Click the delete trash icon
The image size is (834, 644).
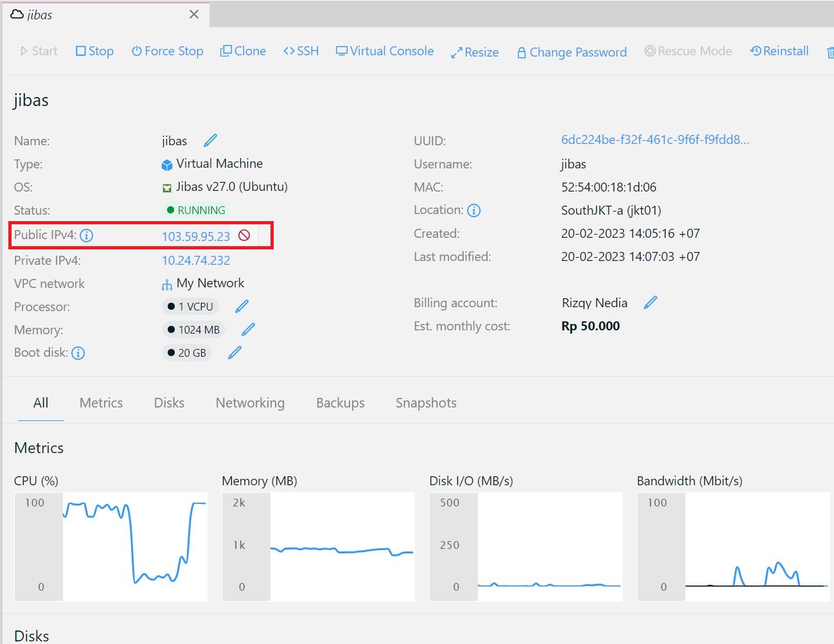click(830, 51)
